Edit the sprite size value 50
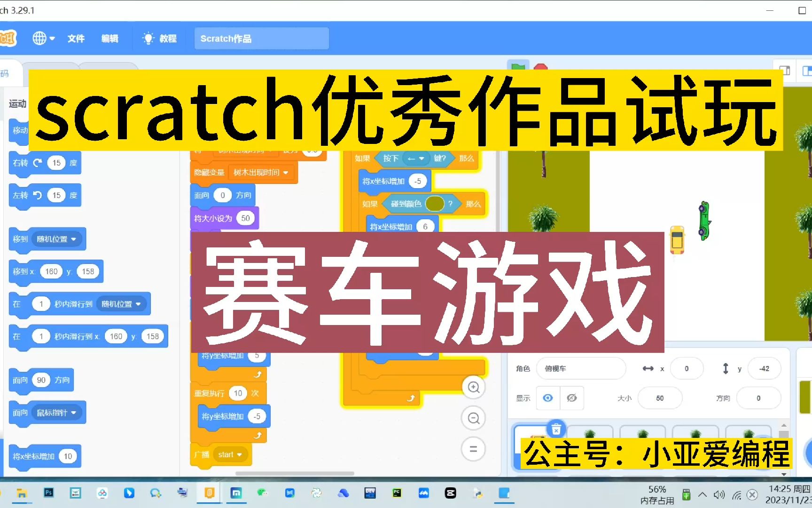Image resolution: width=812 pixels, height=508 pixels. [660, 398]
